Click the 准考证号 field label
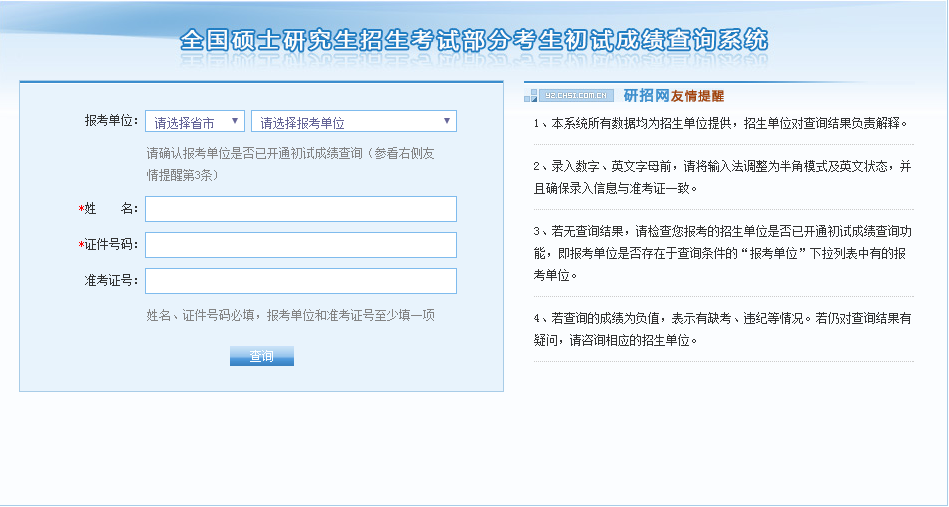 point(111,281)
